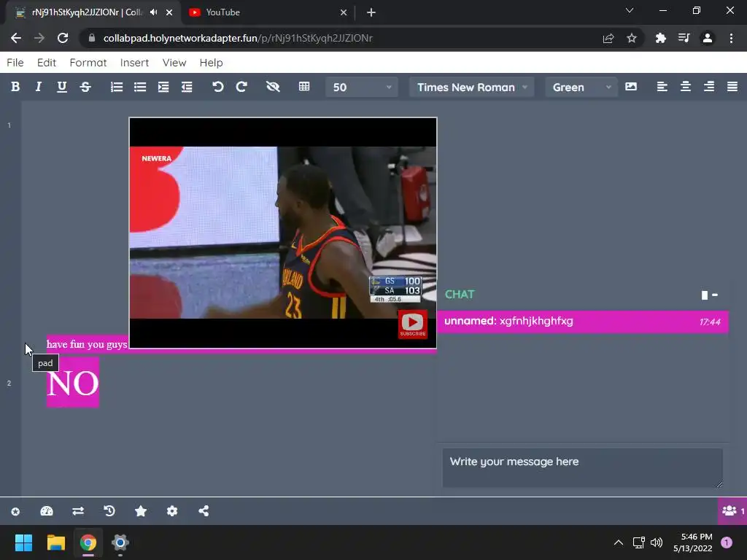Viewport: 747px width, 560px height.
Task: Toggle bold formatting
Action: point(15,87)
